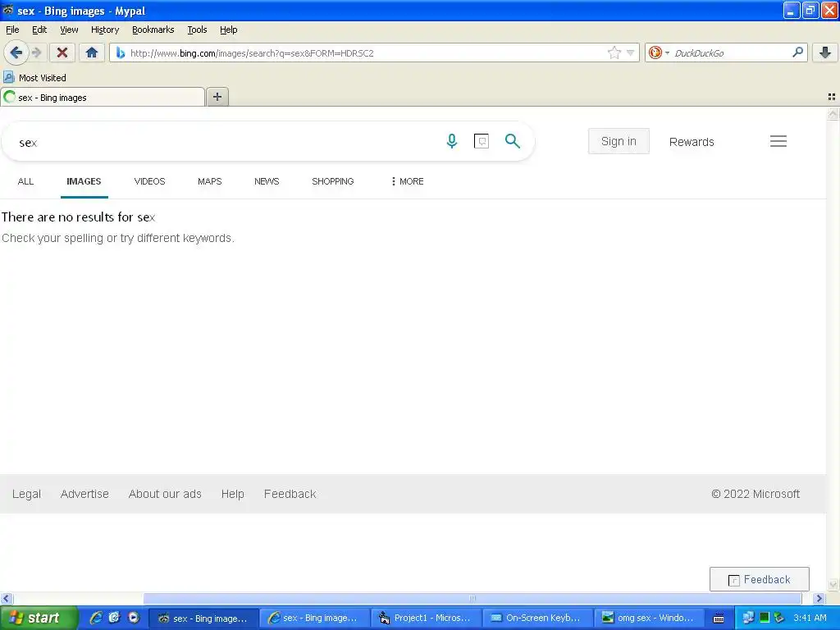The width and height of the screenshot is (840, 630).
Task: Switch to the MAPS tab
Action: [x=209, y=181]
